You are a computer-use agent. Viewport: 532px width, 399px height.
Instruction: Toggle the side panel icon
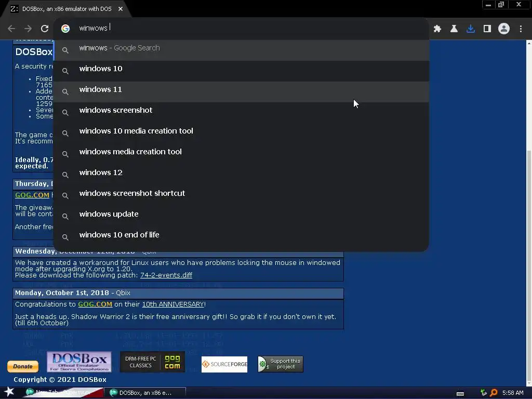487,29
